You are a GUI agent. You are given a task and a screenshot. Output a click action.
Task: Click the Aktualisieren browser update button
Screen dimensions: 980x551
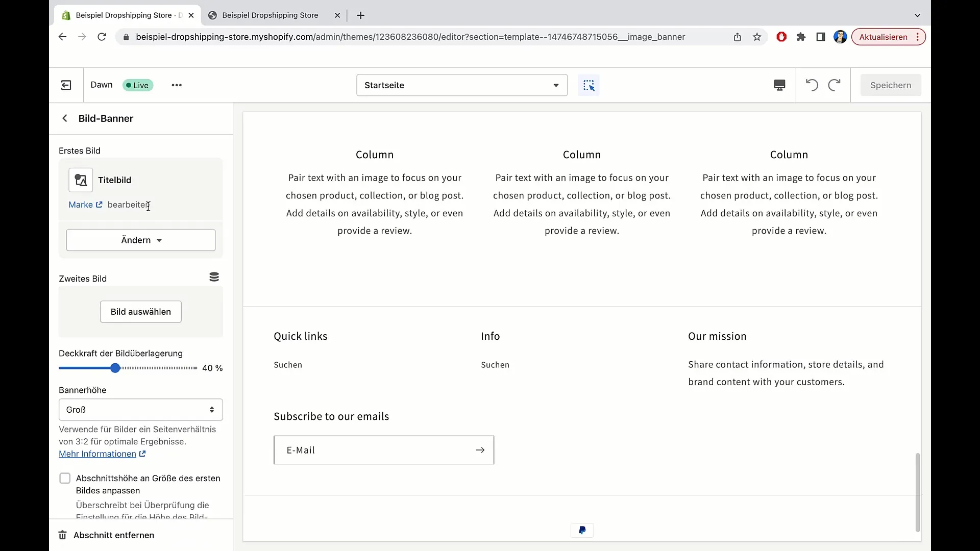[888, 37]
